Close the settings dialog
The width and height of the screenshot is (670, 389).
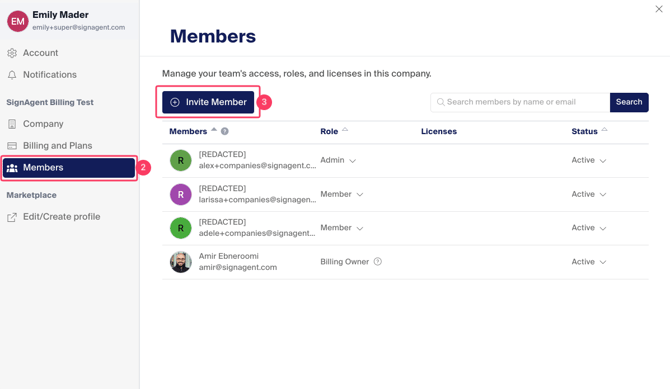659,9
